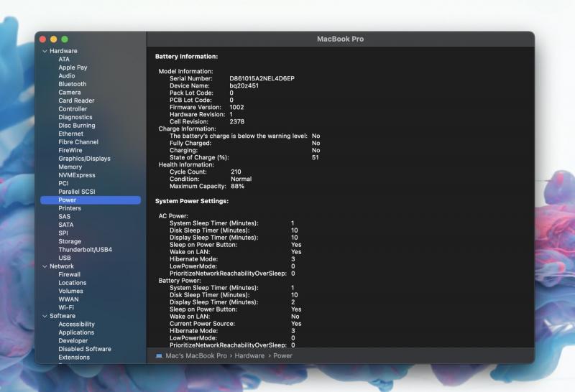This screenshot has width=575, height=392.
Task: Click the laptop icon in the path bar
Action: (159, 355)
